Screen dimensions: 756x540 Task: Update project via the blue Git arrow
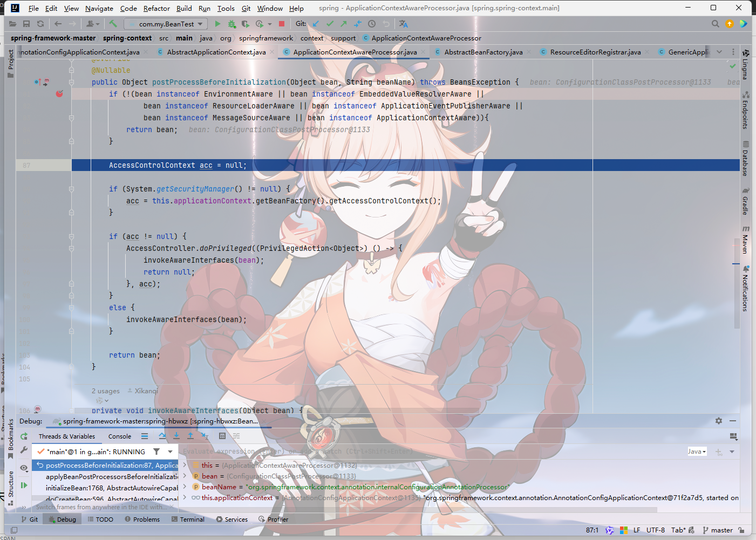[x=316, y=24]
